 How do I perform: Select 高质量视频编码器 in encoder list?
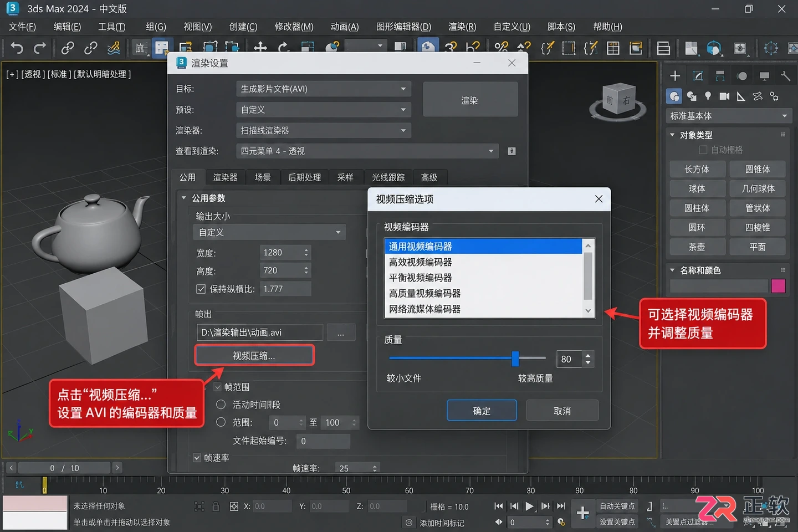(482, 293)
